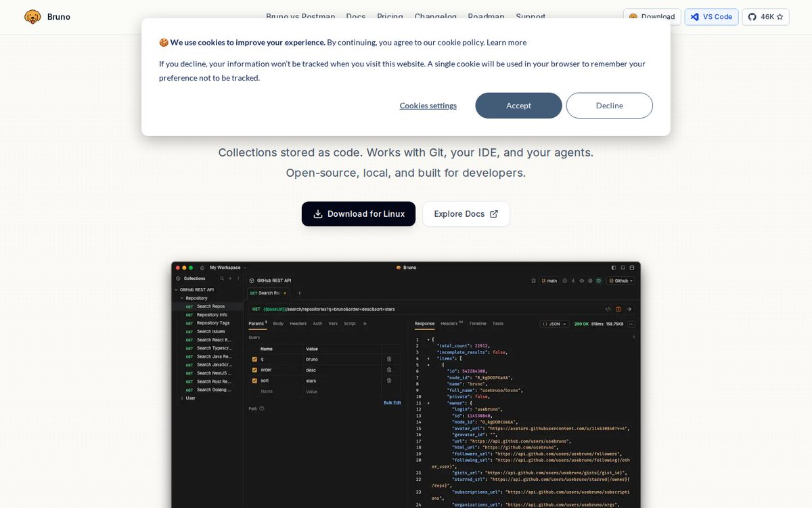Click the rightmost layout icon in title bar
Screen dimensions: 812x508
pyautogui.click(x=632, y=268)
